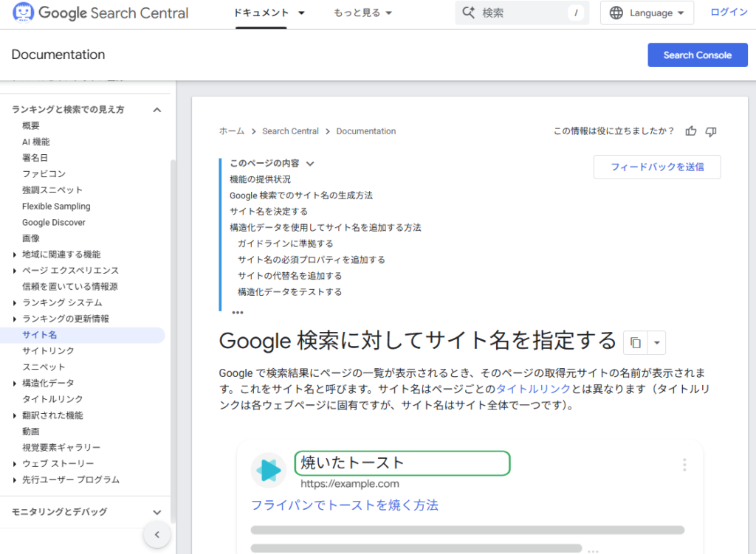Click the Google Search Central logo
The width and height of the screenshot is (756, 554).
coord(101,13)
